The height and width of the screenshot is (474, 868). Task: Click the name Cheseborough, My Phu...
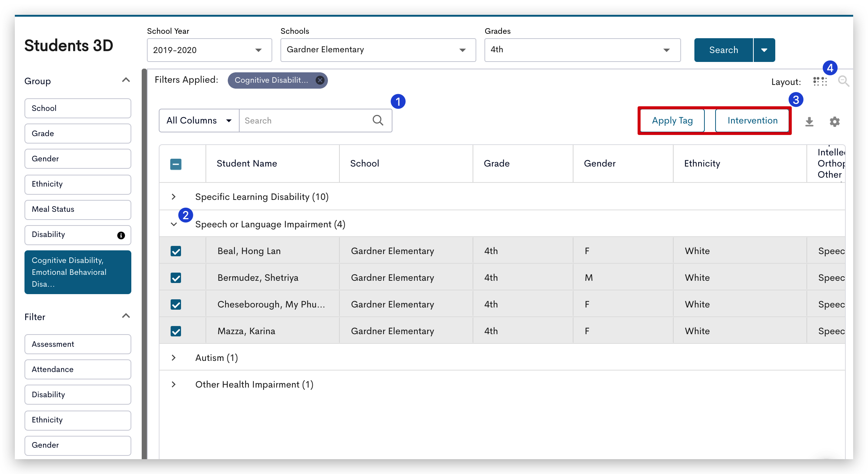[x=271, y=305]
